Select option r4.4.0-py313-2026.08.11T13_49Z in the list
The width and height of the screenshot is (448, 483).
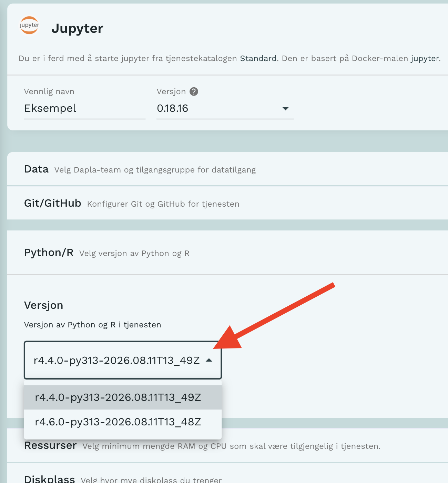(123, 397)
